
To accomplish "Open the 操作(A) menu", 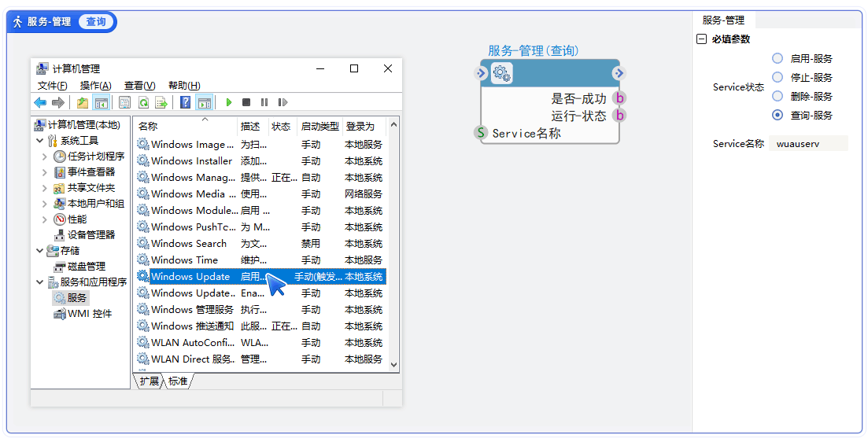I will click(95, 85).
